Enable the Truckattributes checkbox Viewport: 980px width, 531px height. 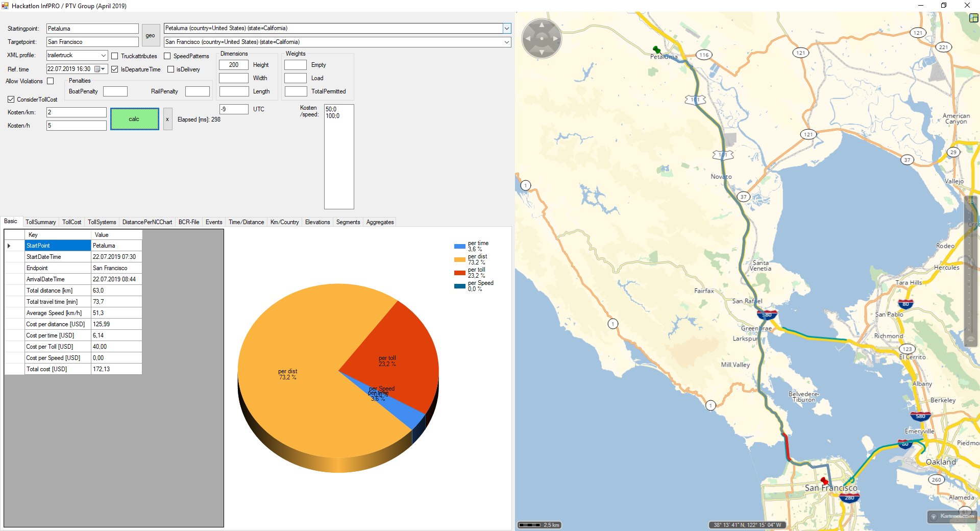pyautogui.click(x=115, y=56)
